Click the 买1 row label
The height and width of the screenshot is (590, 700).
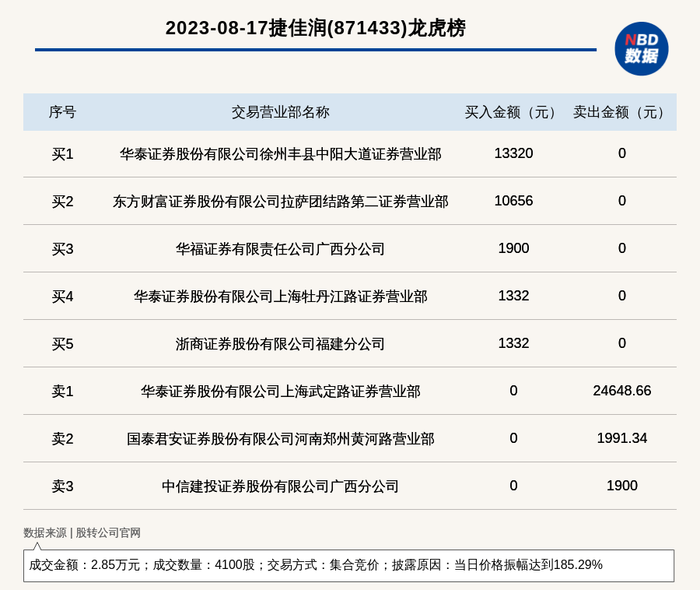tap(62, 154)
